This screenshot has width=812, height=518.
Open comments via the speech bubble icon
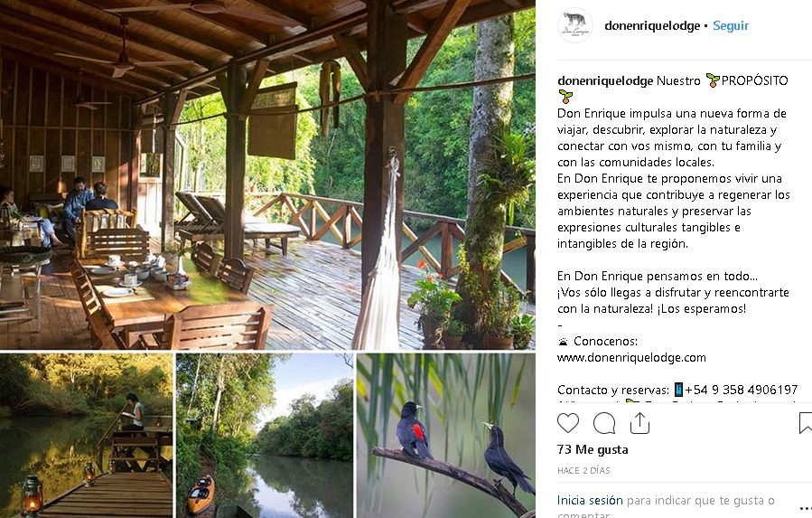(604, 423)
